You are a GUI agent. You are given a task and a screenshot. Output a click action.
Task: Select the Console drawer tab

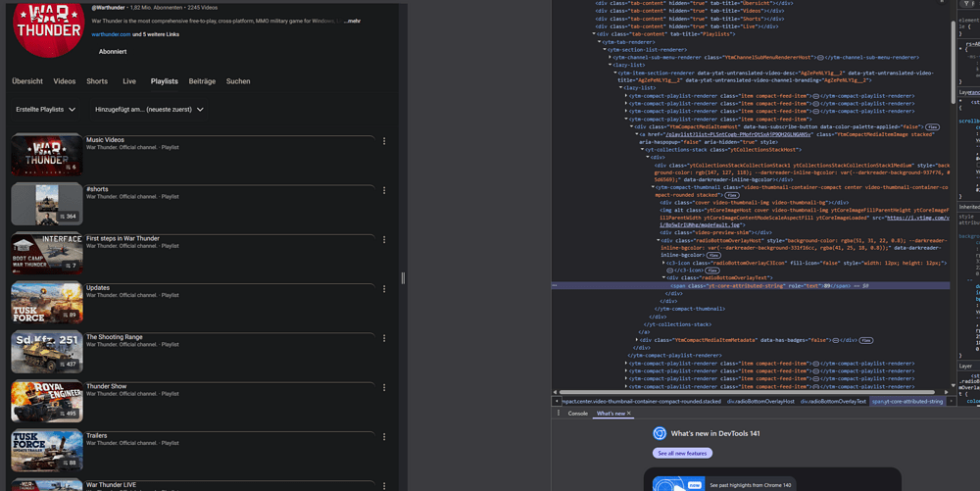pos(578,414)
